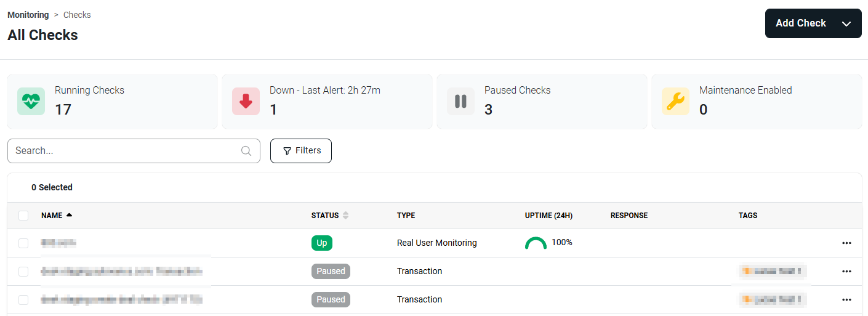
Task: Click the first Paused status badge
Action: coord(331,272)
